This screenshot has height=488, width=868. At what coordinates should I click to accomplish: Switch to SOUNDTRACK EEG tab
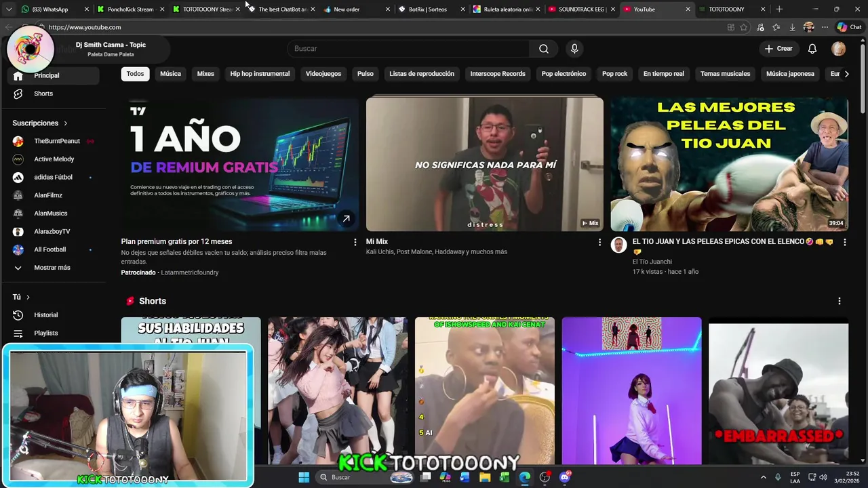tap(583, 9)
